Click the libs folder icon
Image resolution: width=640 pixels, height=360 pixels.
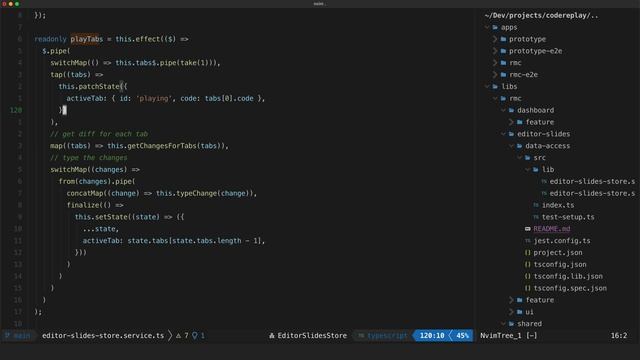pyautogui.click(x=495, y=87)
